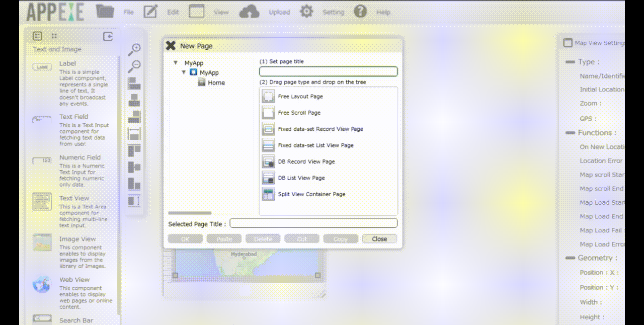This screenshot has height=325, width=644.
Task: Close the New Page dialog with the X icon
Action: (x=171, y=46)
